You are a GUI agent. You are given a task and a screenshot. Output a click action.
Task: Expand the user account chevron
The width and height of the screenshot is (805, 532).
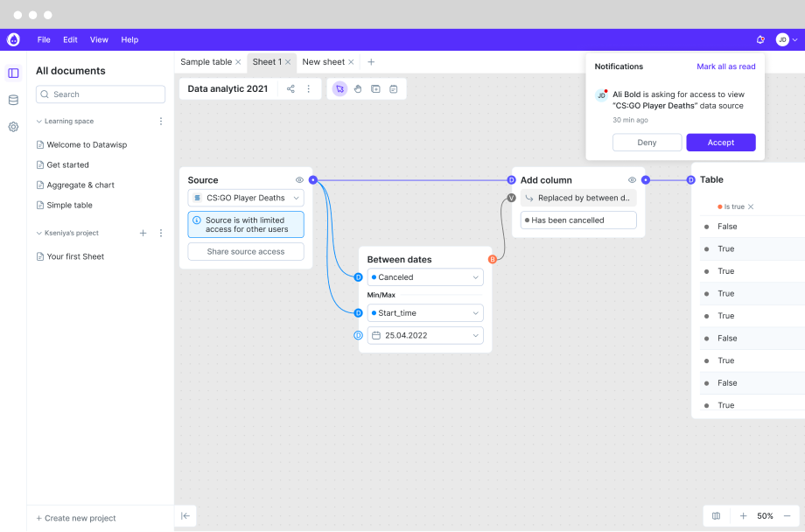pos(794,39)
